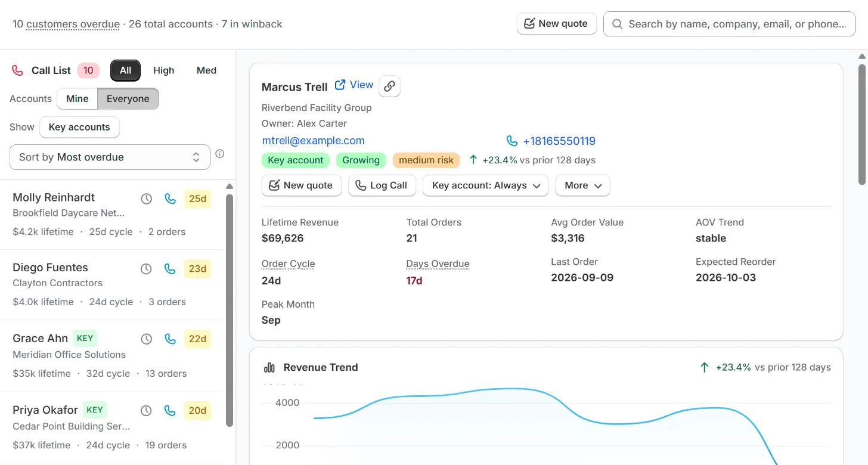Click phone icon in Priya Okafor row

[x=170, y=411]
